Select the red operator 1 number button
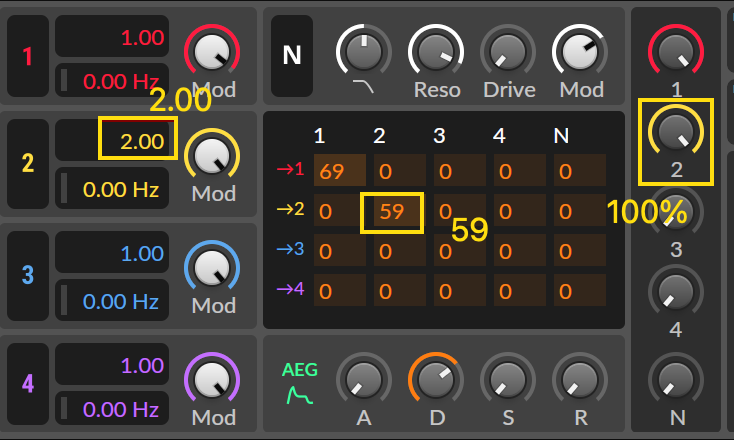734x440 pixels. point(28,56)
